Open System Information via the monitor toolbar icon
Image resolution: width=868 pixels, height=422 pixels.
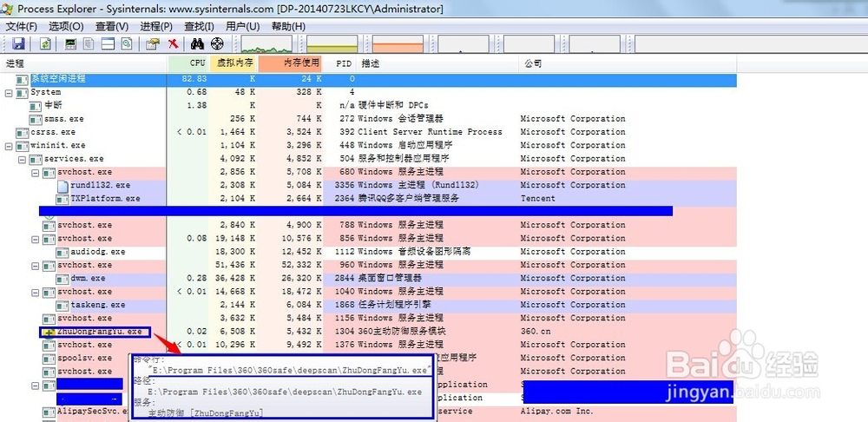(x=70, y=43)
